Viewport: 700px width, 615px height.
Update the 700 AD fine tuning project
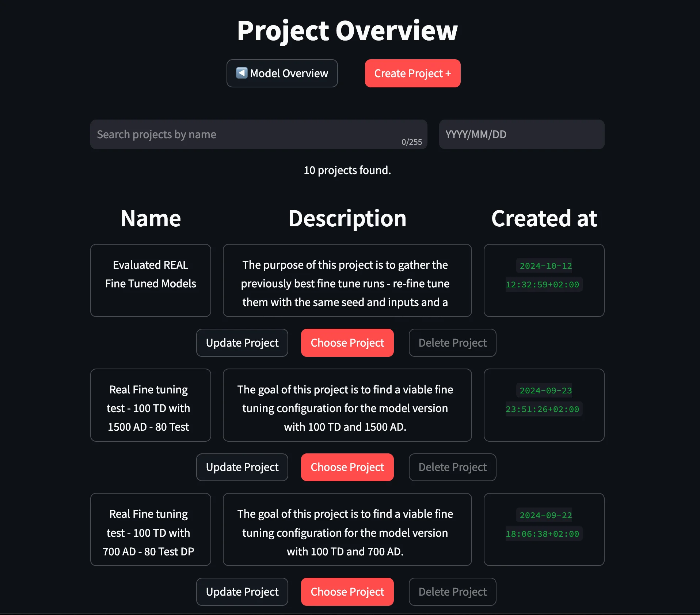point(242,592)
